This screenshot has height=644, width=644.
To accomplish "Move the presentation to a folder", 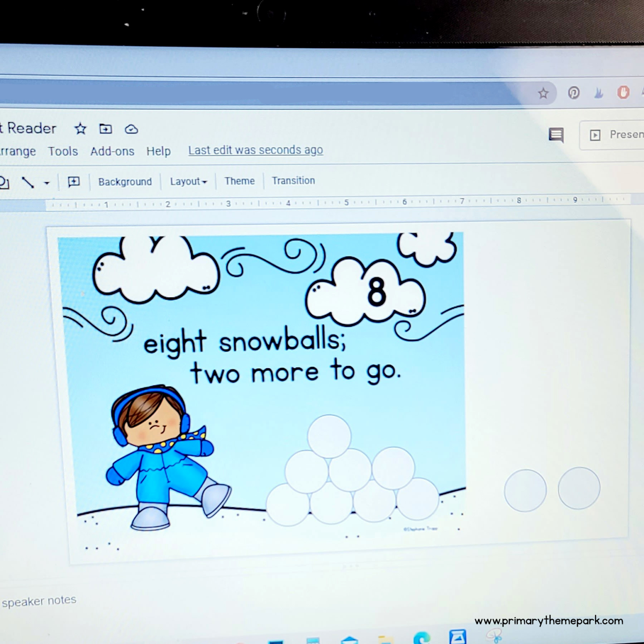I will pyautogui.click(x=106, y=129).
